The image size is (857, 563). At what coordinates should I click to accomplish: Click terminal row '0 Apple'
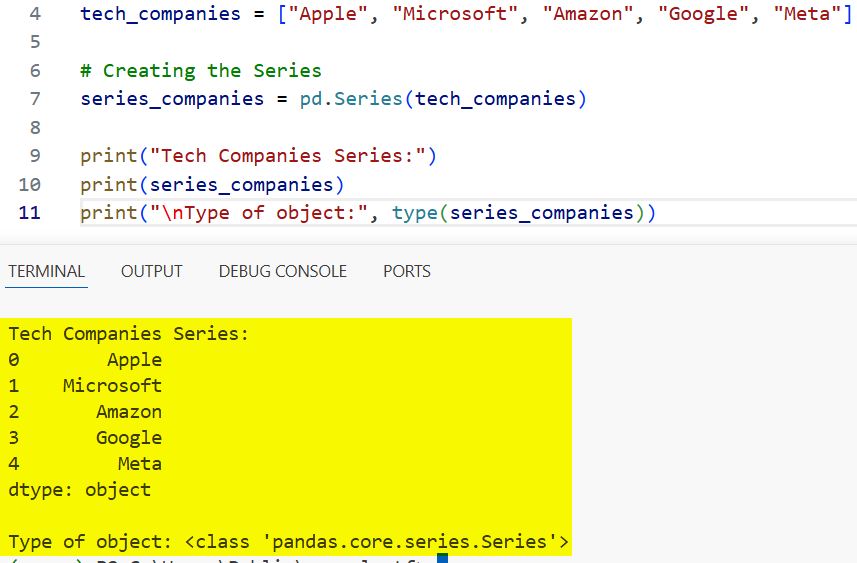[85, 360]
